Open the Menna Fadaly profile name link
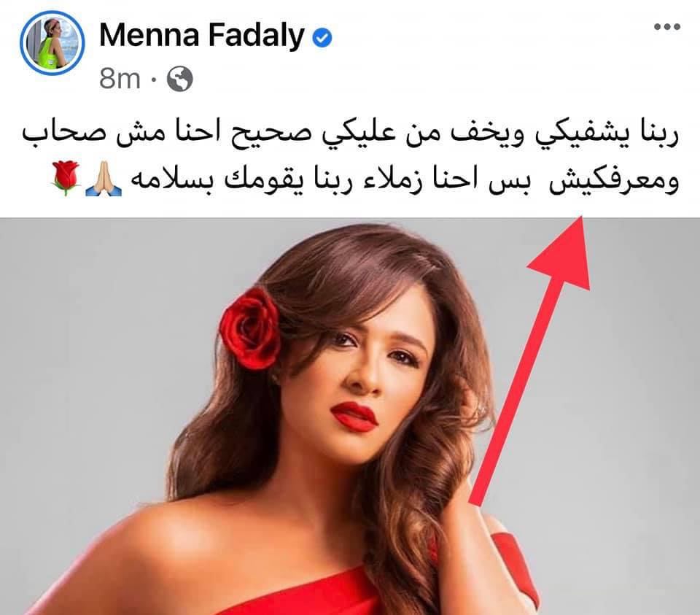The image size is (700, 615). pos(202,35)
